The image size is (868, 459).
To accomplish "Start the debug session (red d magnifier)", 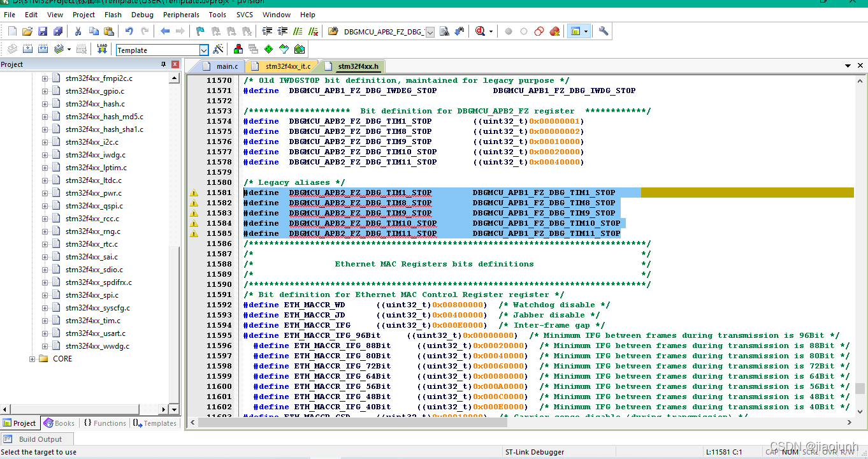I will (x=480, y=31).
